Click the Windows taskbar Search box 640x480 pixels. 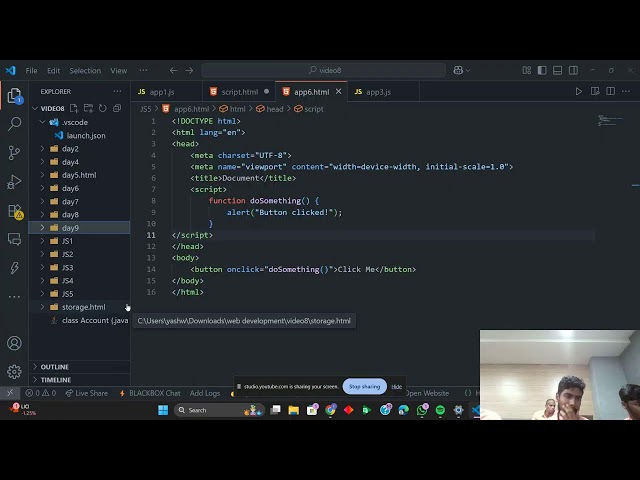pos(220,410)
